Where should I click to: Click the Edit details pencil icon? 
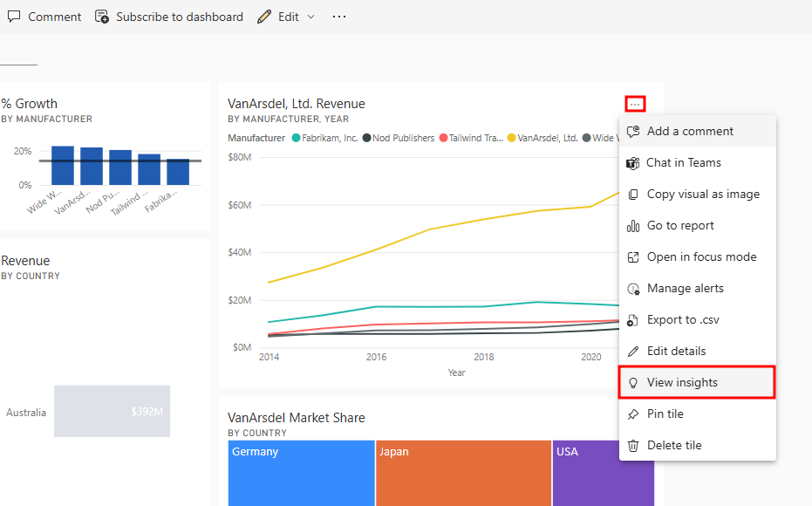pyautogui.click(x=633, y=352)
